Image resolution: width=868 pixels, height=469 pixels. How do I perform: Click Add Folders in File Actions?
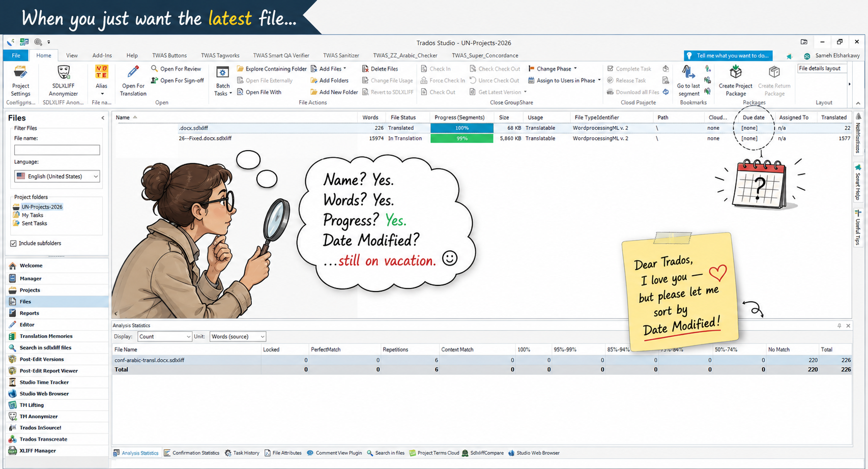(330, 80)
